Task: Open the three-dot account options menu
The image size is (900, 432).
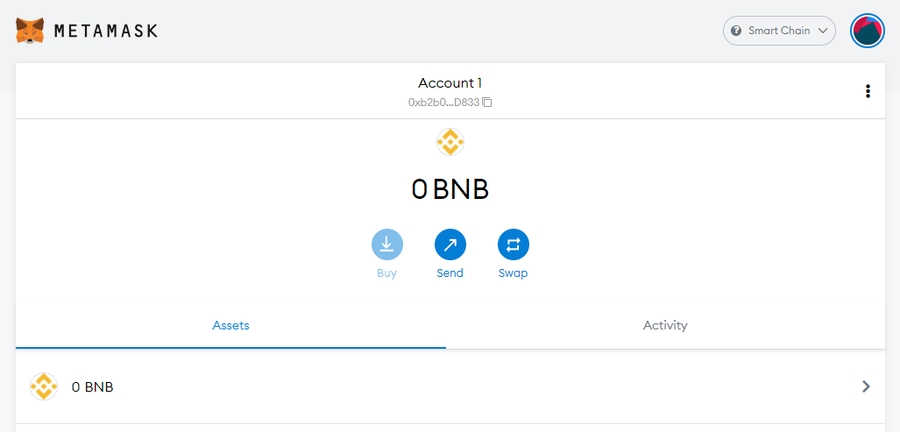Action: click(x=867, y=92)
